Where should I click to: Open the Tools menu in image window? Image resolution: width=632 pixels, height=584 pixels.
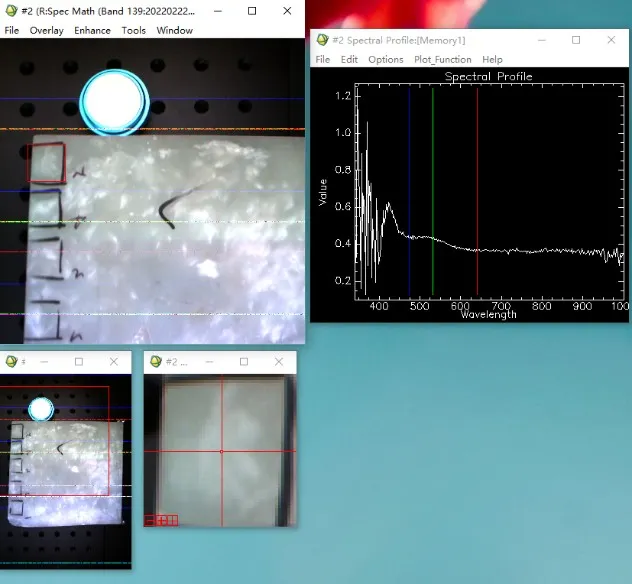point(133,30)
